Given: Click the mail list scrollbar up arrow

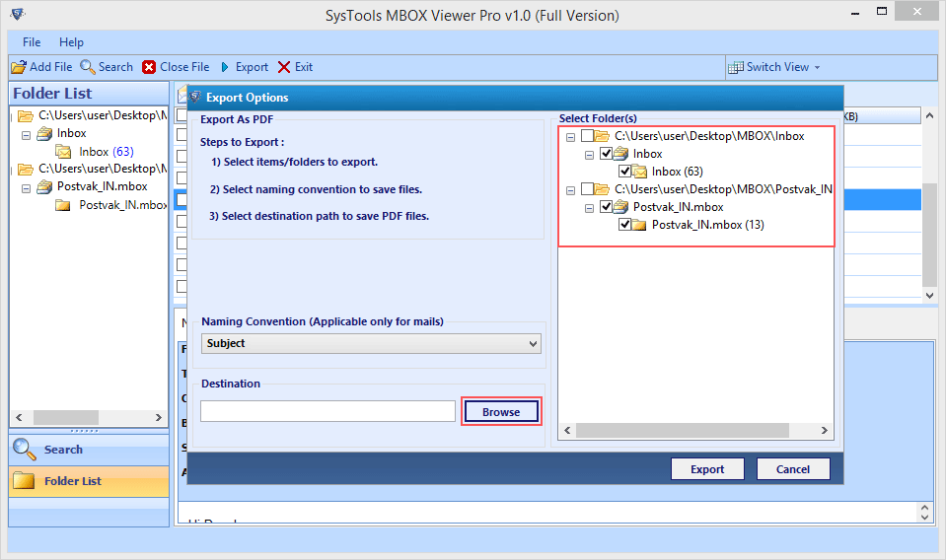Looking at the screenshot, I should pyautogui.click(x=929, y=115).
